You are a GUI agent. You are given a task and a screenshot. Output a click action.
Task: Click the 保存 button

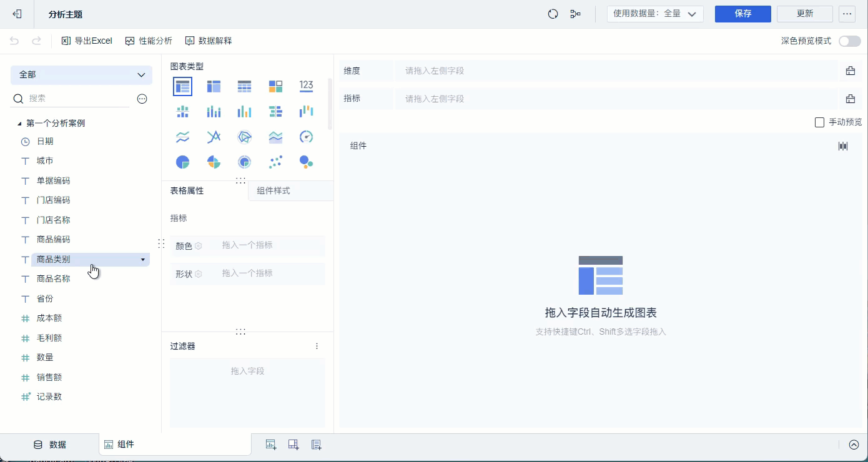pyautogui.click(x=743, y=14)
